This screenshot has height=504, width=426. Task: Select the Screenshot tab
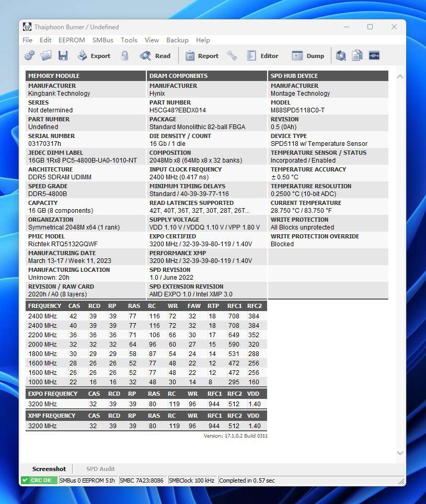pos(49,469)
